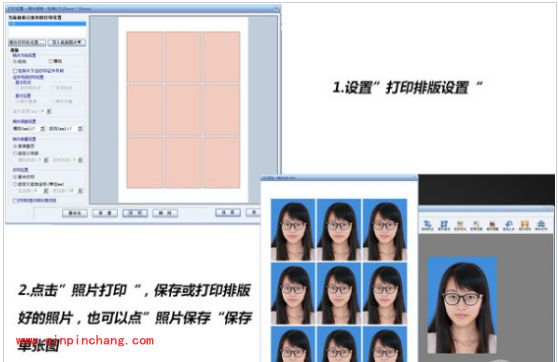Image resolution: width=558 pixels, height=362 pixels.
Task: Click the top-left ID photo in the printed sheet
Action: click(x=293, y=230)
